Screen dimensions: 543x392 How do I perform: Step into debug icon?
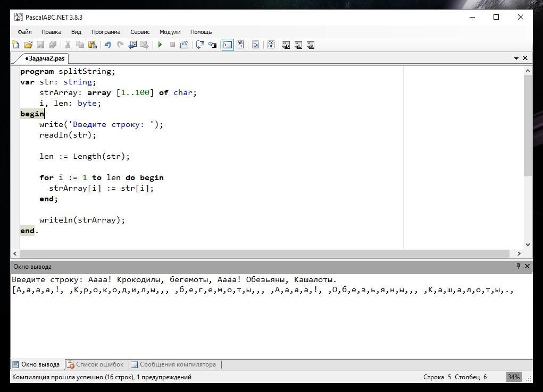click(213, 45)
